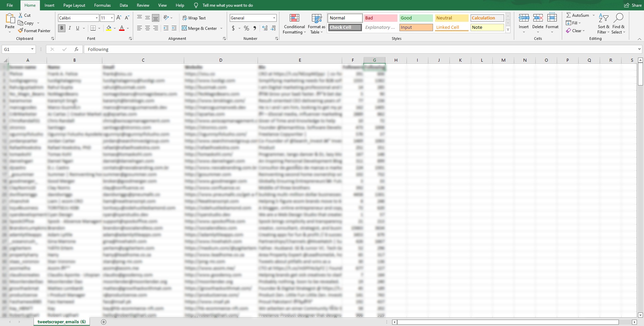Click the Insert Function fx icon
The height and width of the screenshot is (326, 644).
(76, 49)
